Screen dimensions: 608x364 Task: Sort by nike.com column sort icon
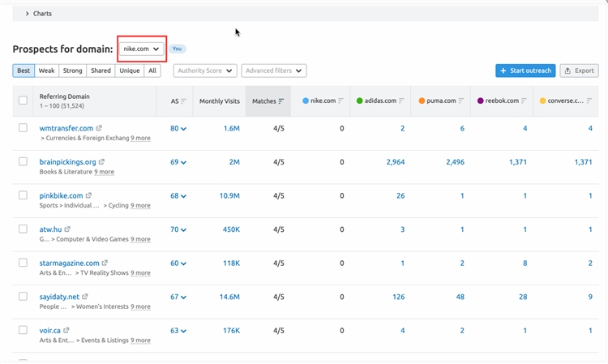340,101
